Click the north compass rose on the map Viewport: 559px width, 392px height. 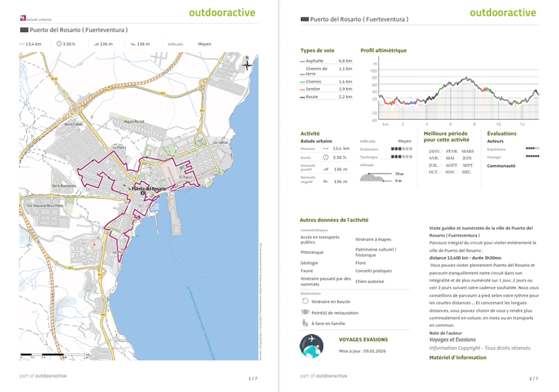[x=248, y=64]
